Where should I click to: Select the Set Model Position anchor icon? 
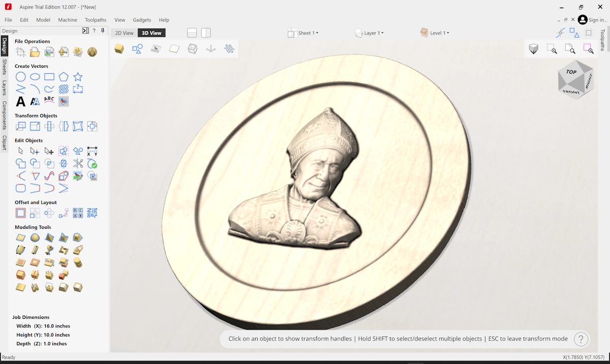click(x=210, y=48)
